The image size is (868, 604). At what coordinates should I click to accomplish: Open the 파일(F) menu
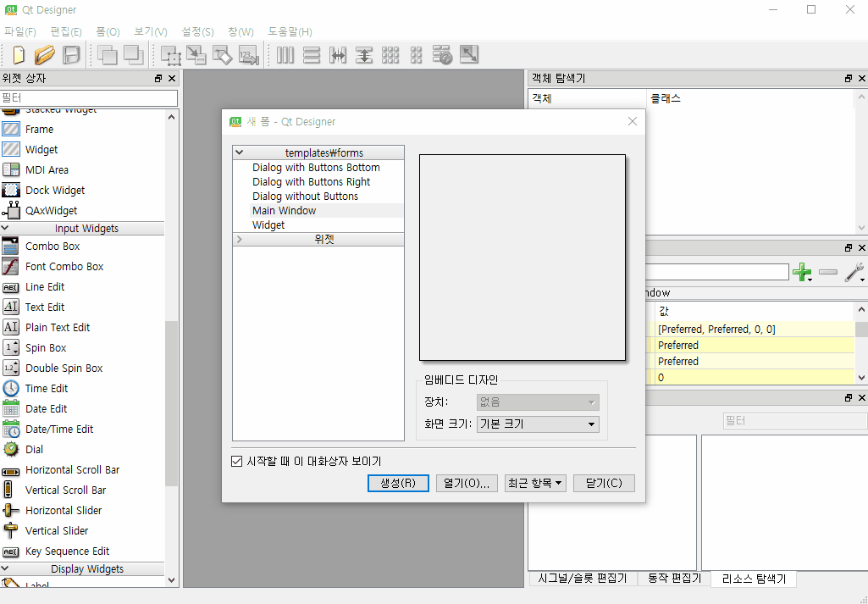click(20, 31)
